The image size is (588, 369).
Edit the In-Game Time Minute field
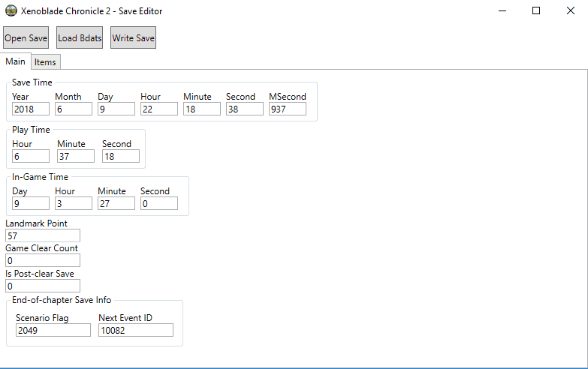click(116, 203)
